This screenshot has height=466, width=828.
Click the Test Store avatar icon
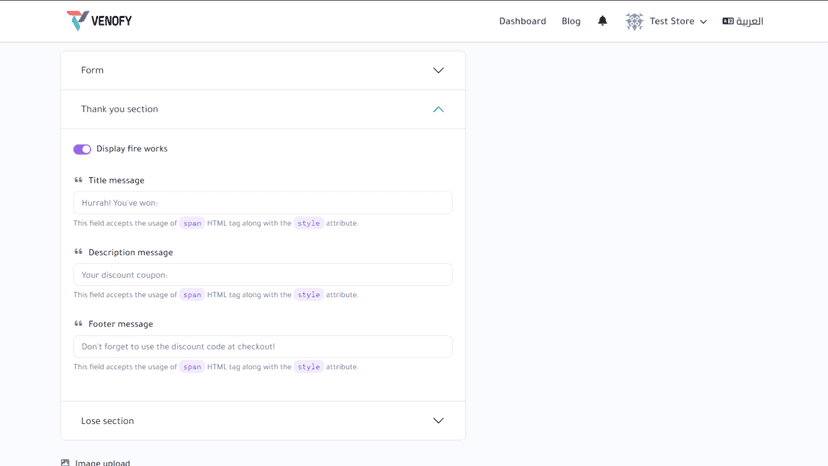point(634,21)
